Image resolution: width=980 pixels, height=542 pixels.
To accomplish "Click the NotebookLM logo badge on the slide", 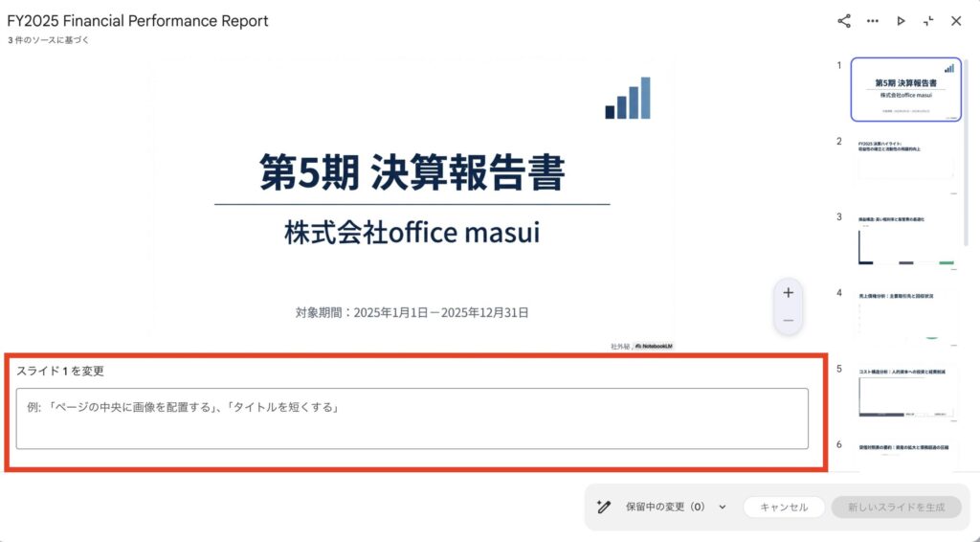I will click(x=654, y=345).
